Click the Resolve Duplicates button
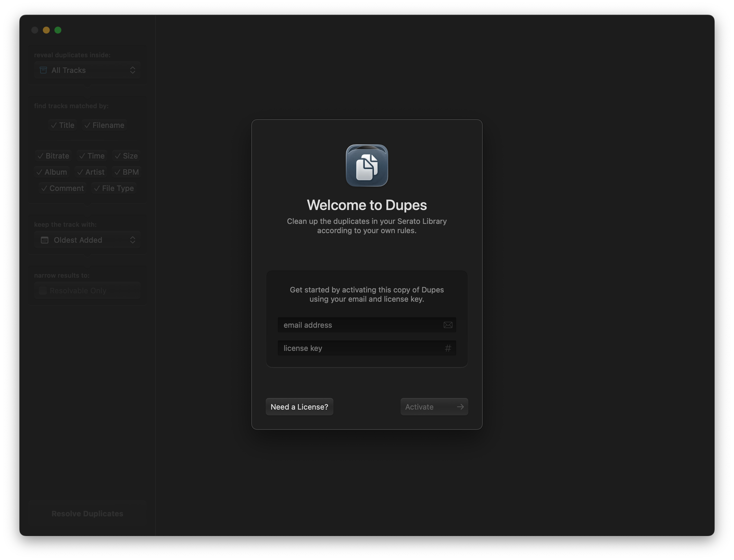This screenshot has width=734, height=560. coord(87,513)
